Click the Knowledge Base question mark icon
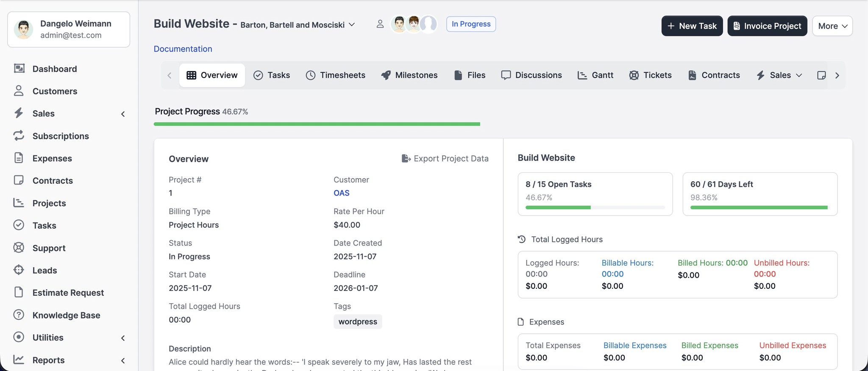The width and height of the screenshot is (868, 371). (x=19, y=315)
